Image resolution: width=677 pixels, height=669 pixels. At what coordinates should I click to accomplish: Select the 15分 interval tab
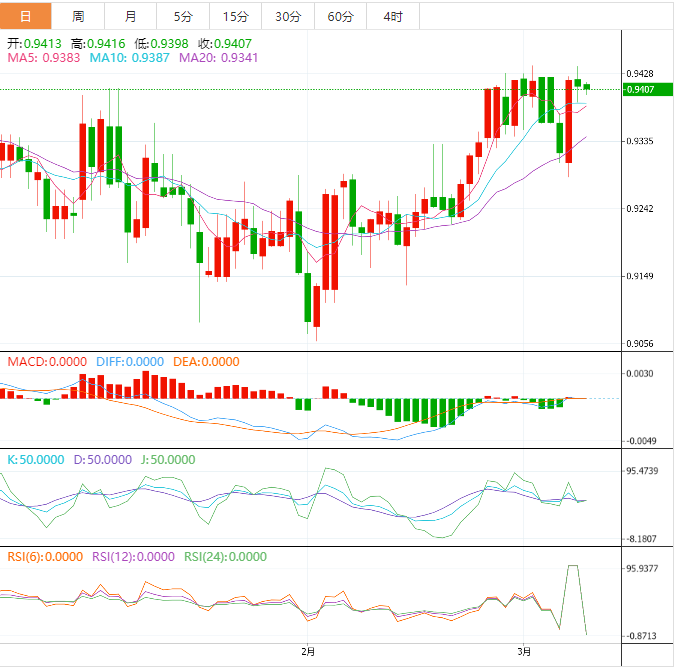pos(235,16)
